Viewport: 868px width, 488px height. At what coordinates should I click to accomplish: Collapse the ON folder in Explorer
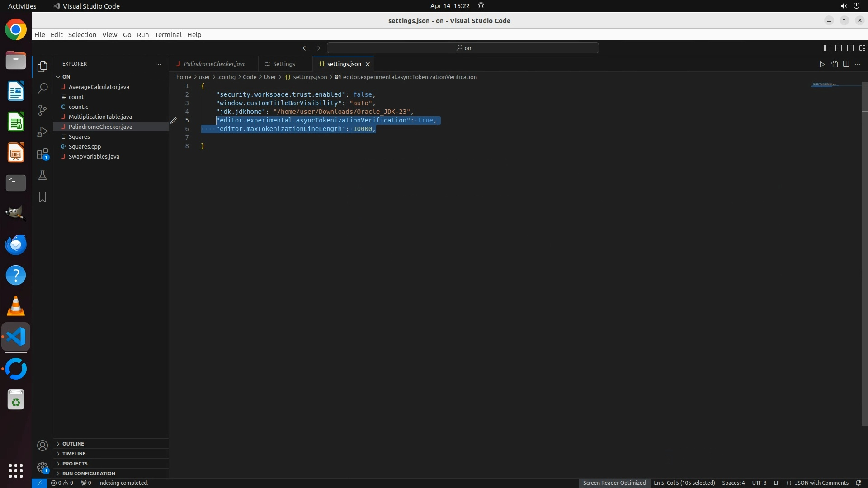click(x=58, y=77)
